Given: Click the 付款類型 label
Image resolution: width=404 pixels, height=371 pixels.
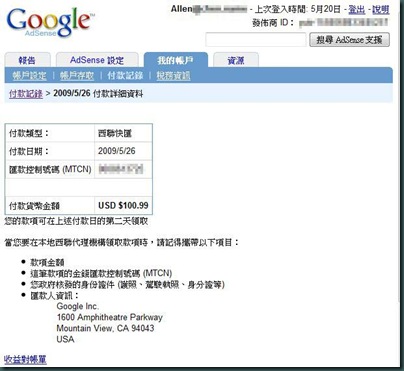Looking at the screenshot, I should (x=29, y=133).
